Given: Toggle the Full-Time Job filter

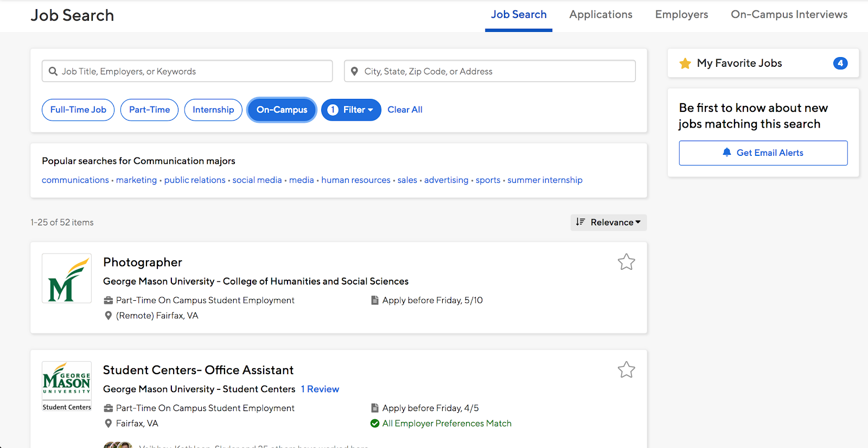Looking at the screenshot, I should point(78,110).
